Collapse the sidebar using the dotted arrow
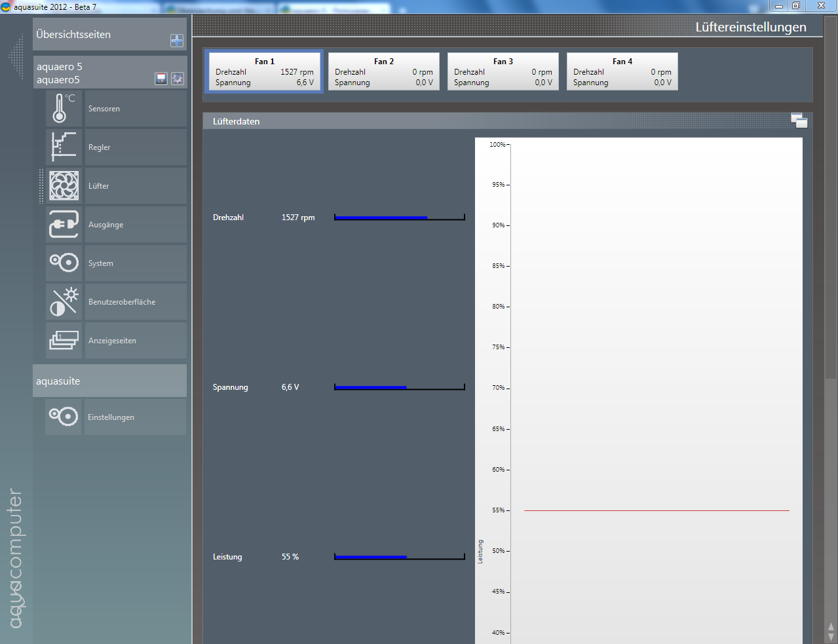Viewport: 838px width, 644px height. (16, 58)
